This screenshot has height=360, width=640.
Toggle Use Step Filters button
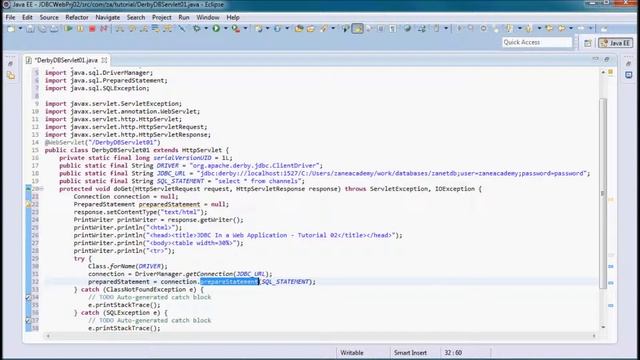(x=168, y=29)
